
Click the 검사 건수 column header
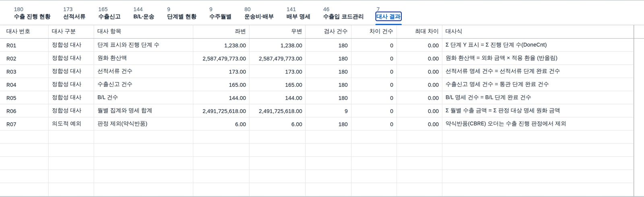[x=328, y=31]
